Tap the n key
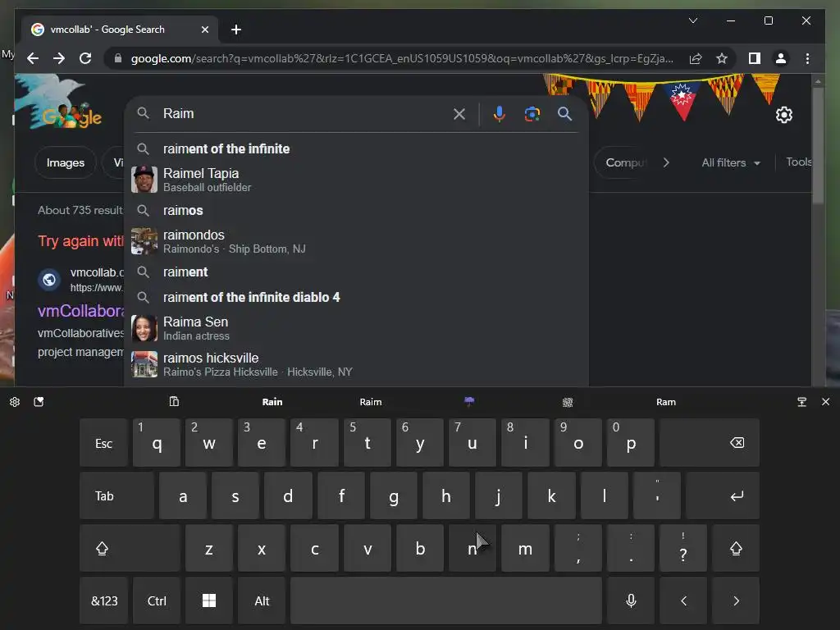Viewport: 840px width, 630px height. (x=472, y=548)
